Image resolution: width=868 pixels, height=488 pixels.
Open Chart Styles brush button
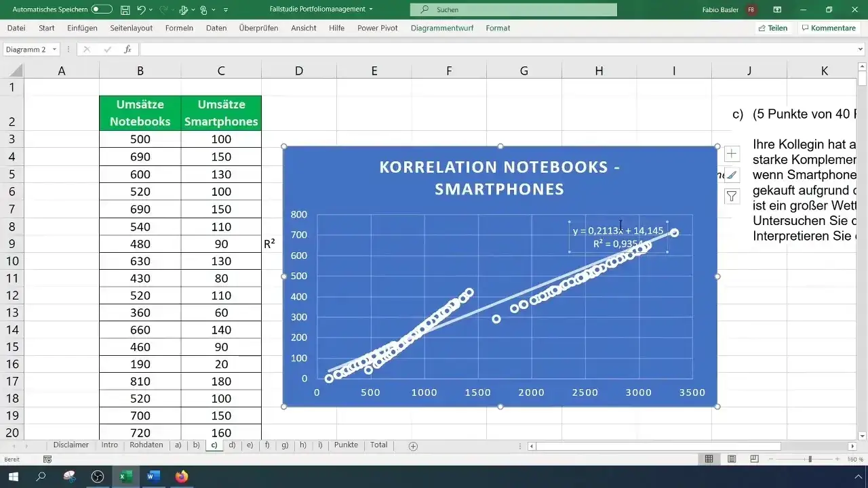[x=732, y=175]
